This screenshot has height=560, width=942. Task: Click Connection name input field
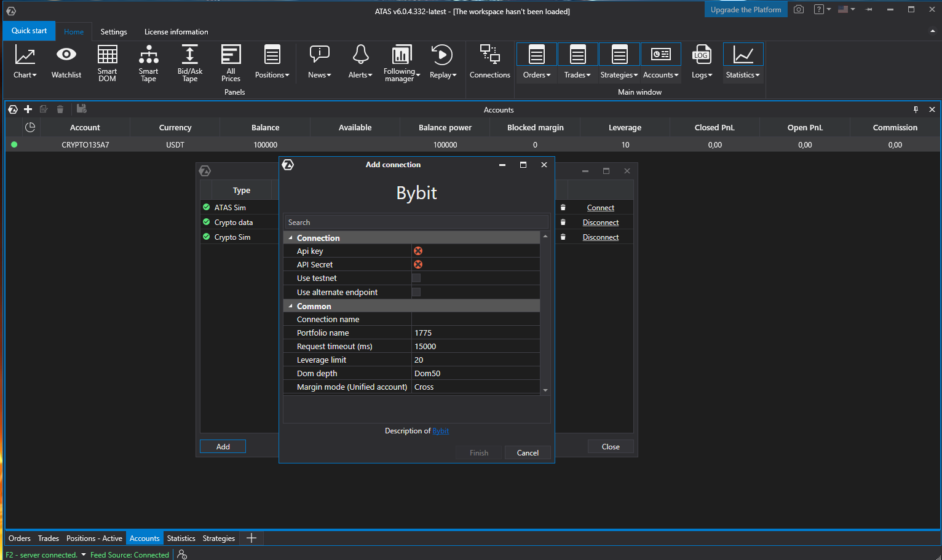point(475,319)
